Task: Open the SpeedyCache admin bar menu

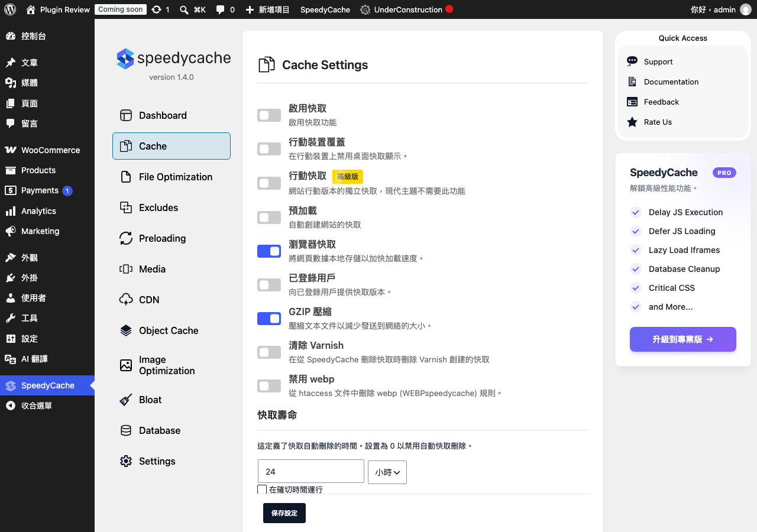Action: tap(325, 9)
